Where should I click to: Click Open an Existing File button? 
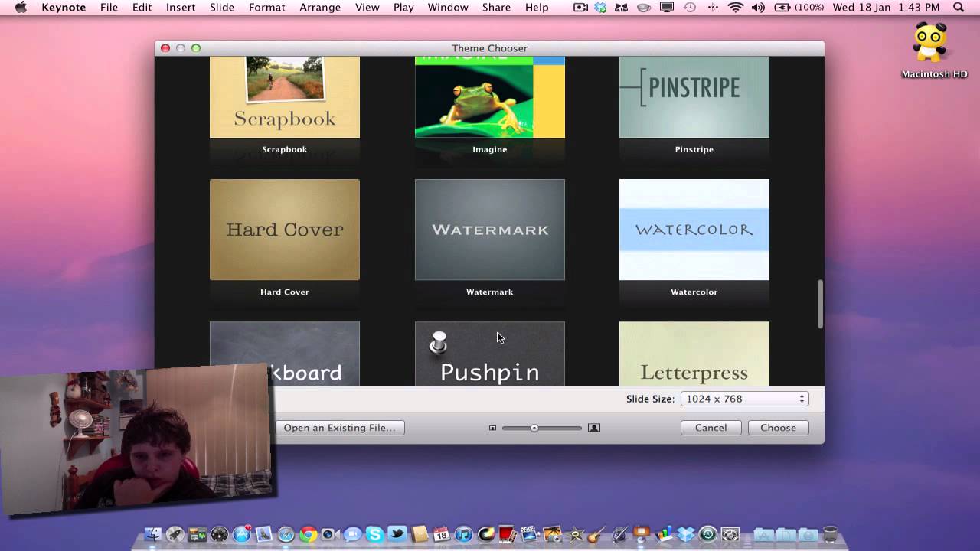pyautogui.click(x=339, y=428)
